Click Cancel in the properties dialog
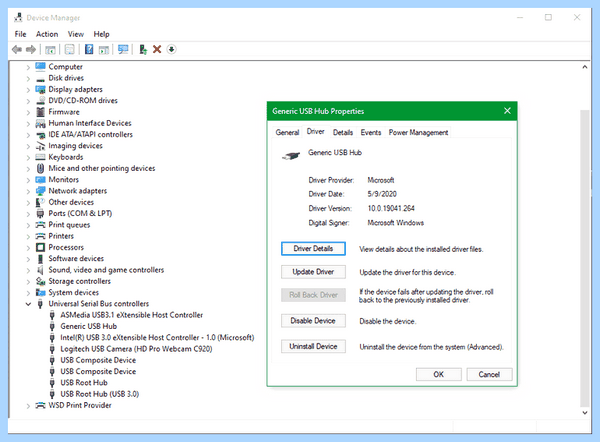Screen dimensions: 600x442 [489, 374]
